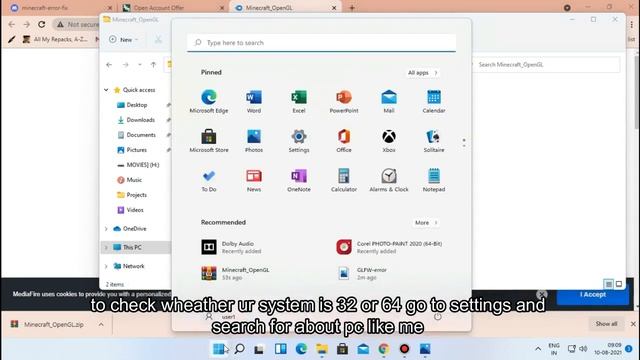Open Google Chrome from the taskbar
The image size is (640, 360).
[x=383, y=349]
